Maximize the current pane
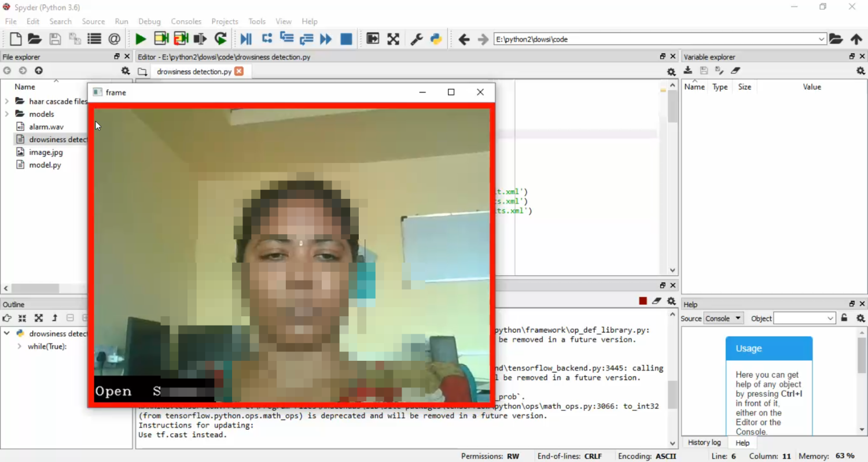 [372, 39]
